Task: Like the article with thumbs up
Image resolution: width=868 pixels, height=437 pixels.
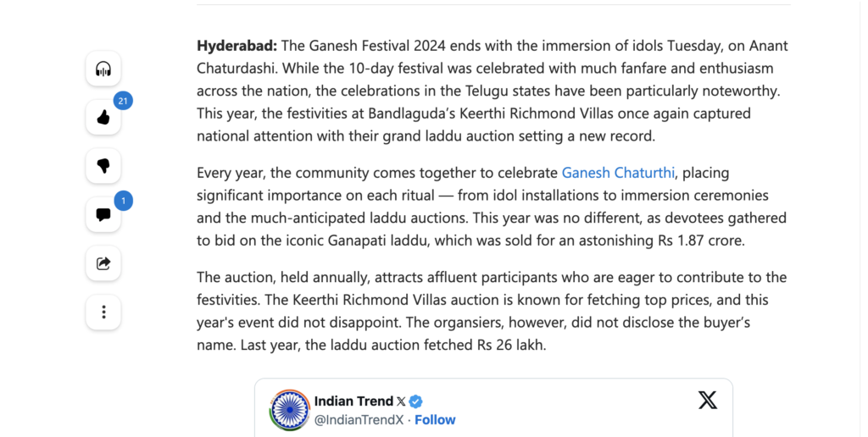Action: (103, 118)
